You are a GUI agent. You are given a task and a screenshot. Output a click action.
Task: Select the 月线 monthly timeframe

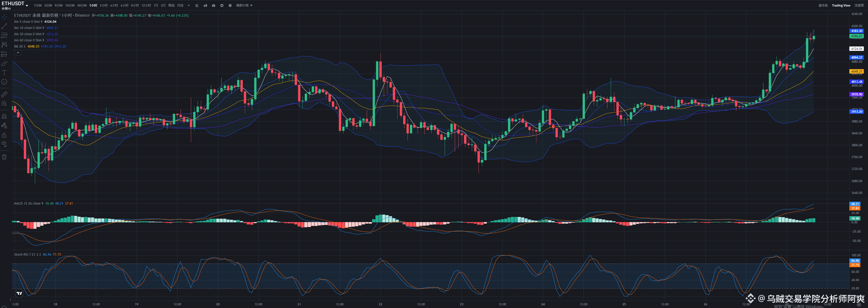[180, 6]
